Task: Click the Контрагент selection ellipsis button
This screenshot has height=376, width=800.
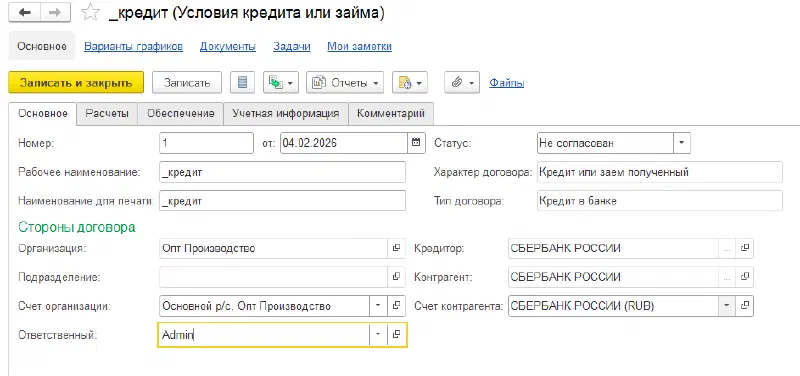Action: (x=727, y=277)
